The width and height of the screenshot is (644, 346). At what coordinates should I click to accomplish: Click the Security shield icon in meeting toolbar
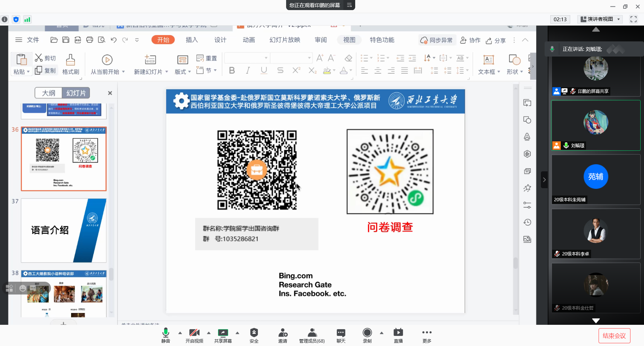point(254,333)
